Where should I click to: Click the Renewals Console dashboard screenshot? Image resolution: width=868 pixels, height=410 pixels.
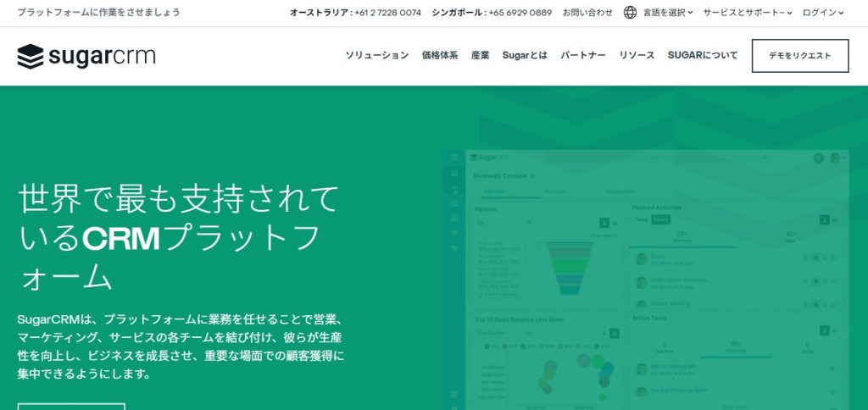click(648, 280)
